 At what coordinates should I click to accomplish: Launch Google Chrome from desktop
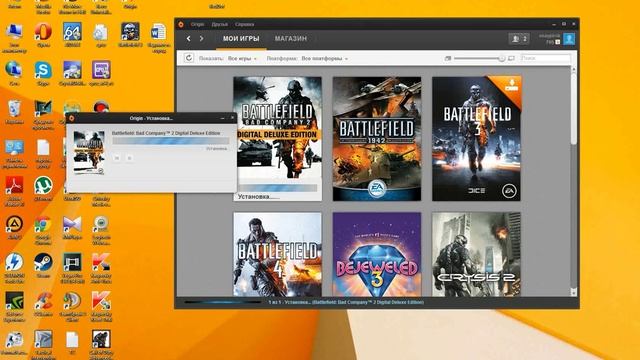click(43, 224)
